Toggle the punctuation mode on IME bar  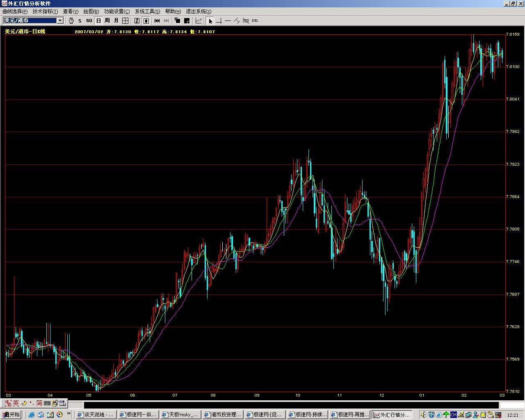31,403
